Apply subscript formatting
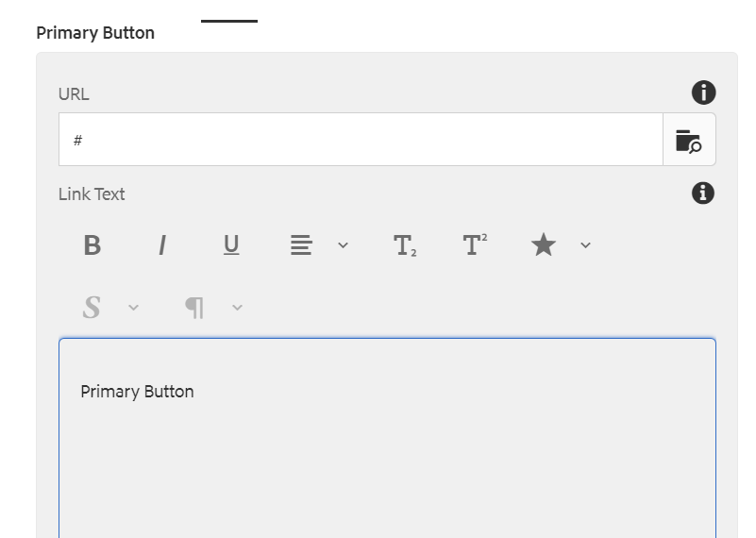The image size is (756, 538). click(x=405, y=244)
